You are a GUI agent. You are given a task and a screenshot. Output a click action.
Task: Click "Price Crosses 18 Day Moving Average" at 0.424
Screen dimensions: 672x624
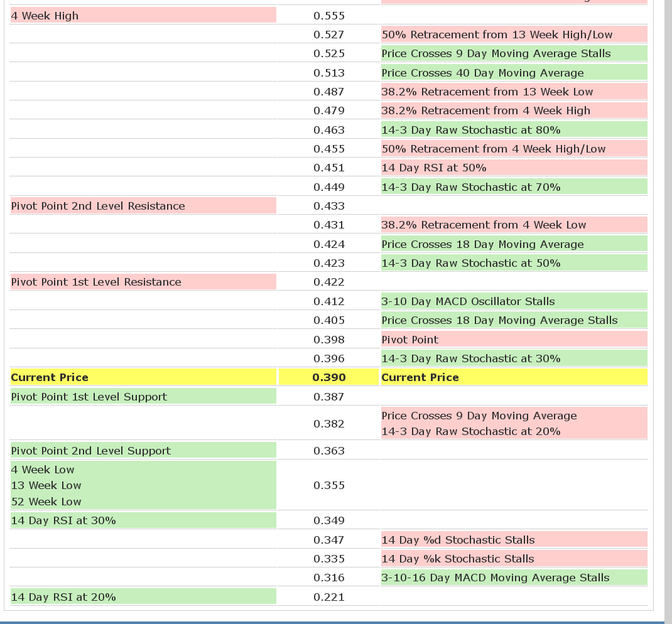click(x=482, y=244)
